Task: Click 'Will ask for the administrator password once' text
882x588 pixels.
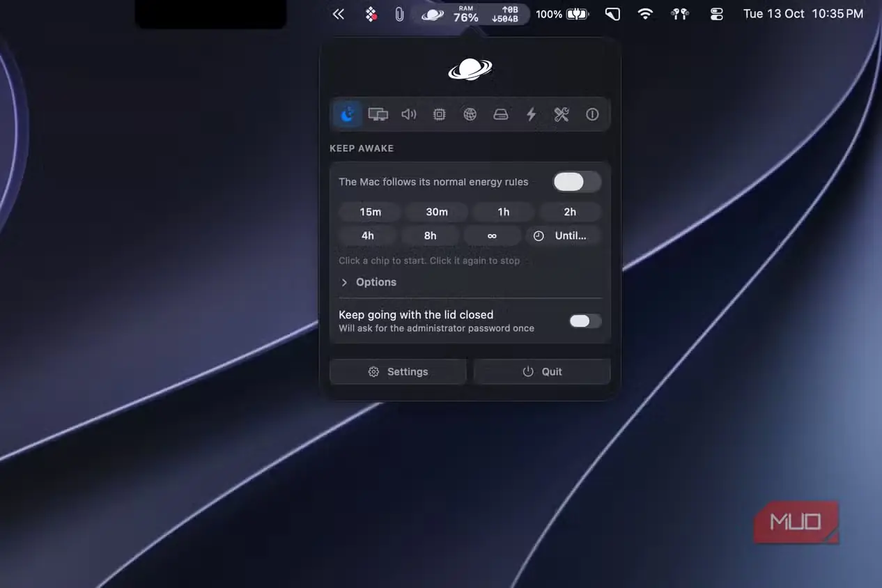Action: point(436,328)
